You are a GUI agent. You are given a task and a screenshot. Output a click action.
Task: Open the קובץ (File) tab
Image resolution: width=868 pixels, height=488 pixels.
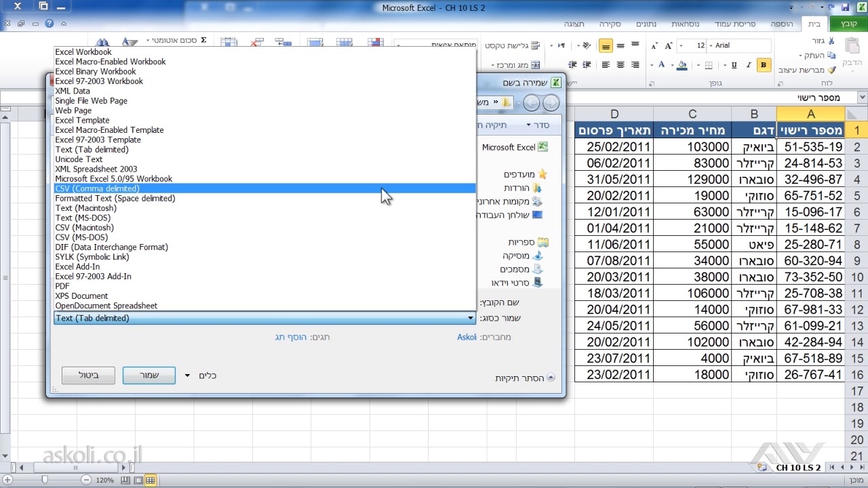(848, 24)
